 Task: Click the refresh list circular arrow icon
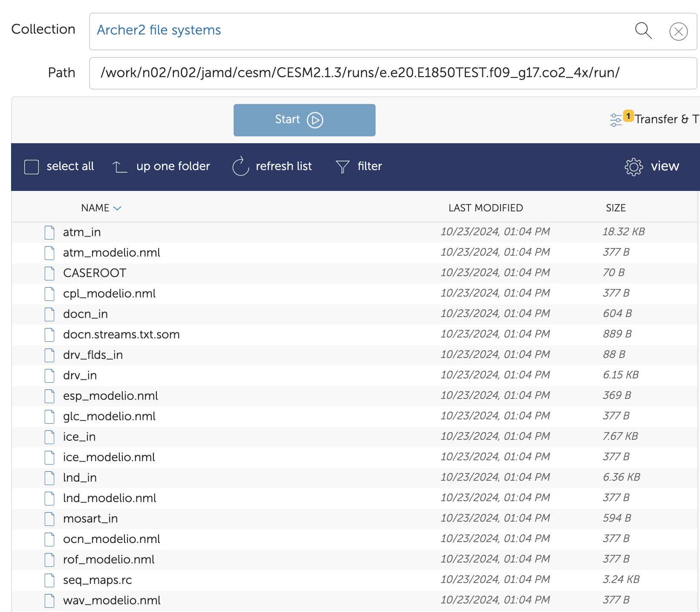coord(240,166)
